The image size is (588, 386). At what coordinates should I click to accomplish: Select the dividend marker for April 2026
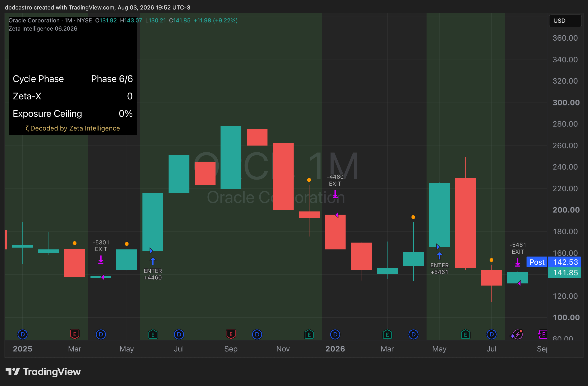(x=413, y=335)
